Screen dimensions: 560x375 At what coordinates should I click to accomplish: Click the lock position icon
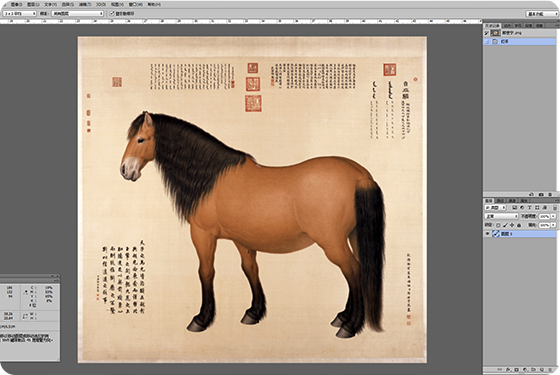coord(512,225)
